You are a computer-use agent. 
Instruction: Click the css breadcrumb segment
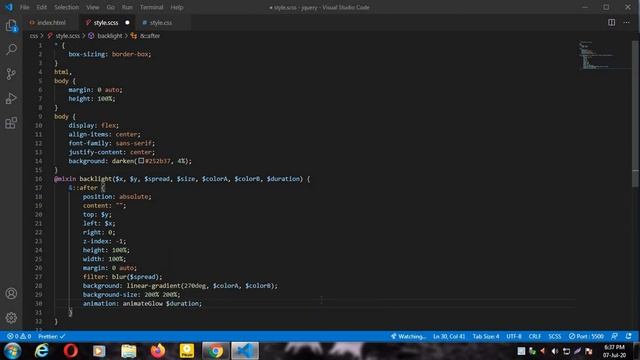tap(33, 36)
